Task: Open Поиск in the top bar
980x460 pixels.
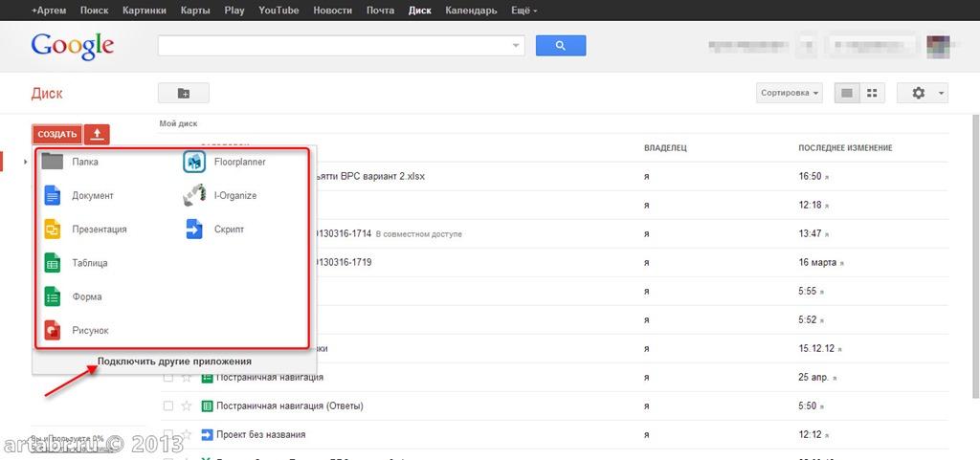Action: 95,11
